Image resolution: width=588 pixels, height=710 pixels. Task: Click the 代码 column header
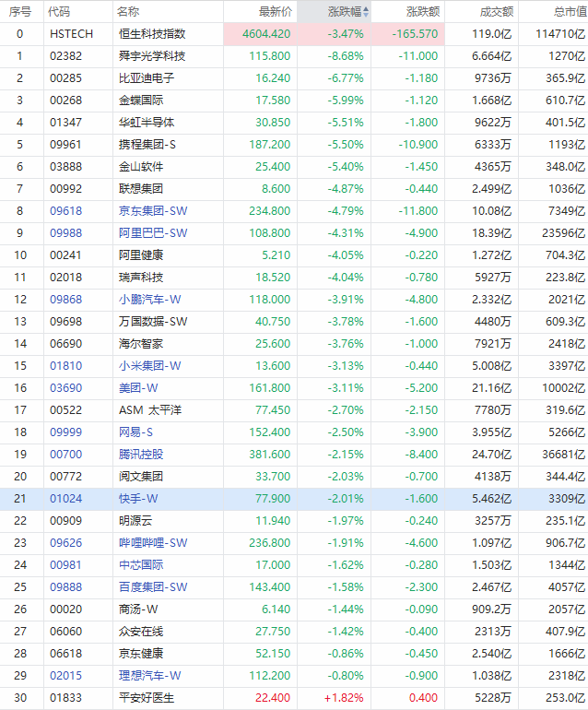(x=59, y=12)
